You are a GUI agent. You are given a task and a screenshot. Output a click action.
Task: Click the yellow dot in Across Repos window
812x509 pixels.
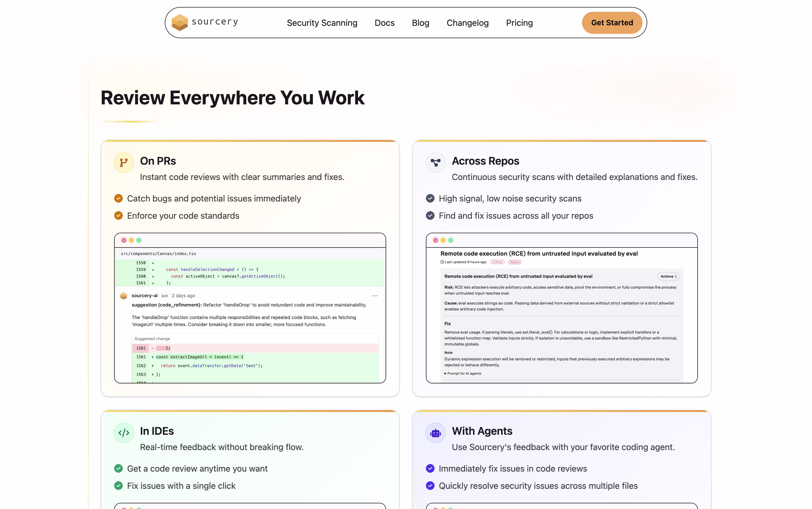pyautogui.click(x=443, y=240)
